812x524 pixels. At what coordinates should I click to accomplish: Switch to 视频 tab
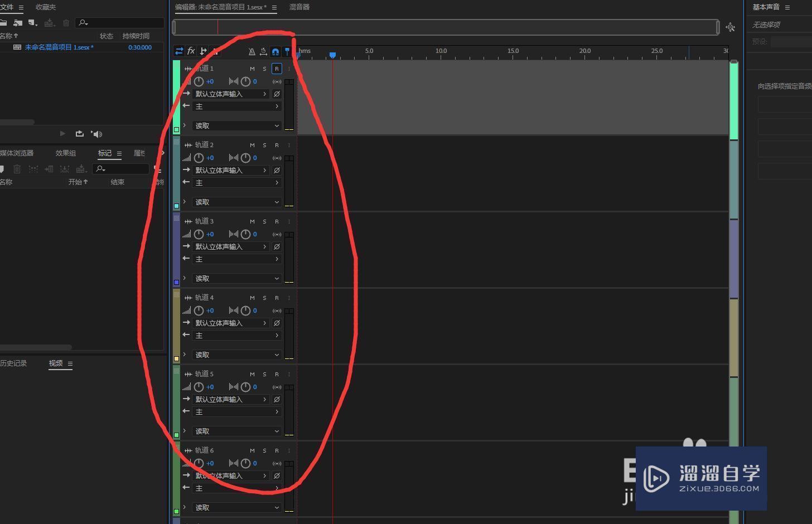[x=56, y=363]
